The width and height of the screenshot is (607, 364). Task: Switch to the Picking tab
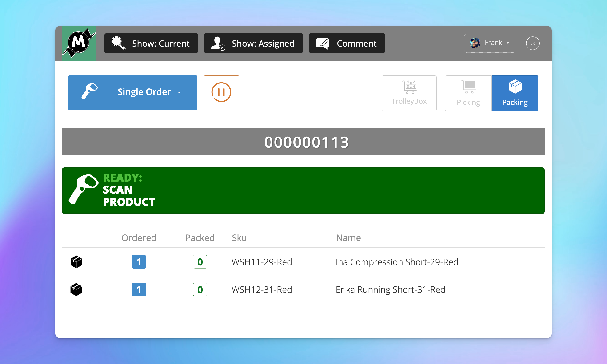468,93
